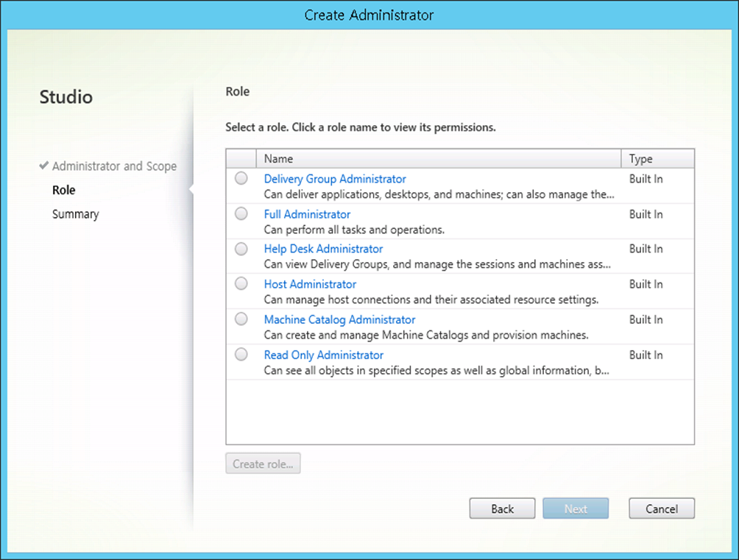
Task: Click the Create role... button
Action: pos(263,464)
